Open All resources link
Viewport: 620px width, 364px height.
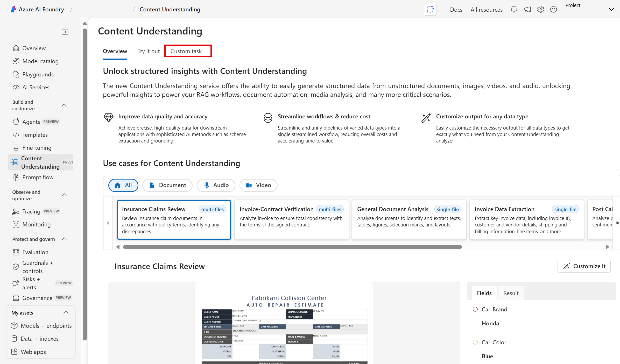(487, 10)
